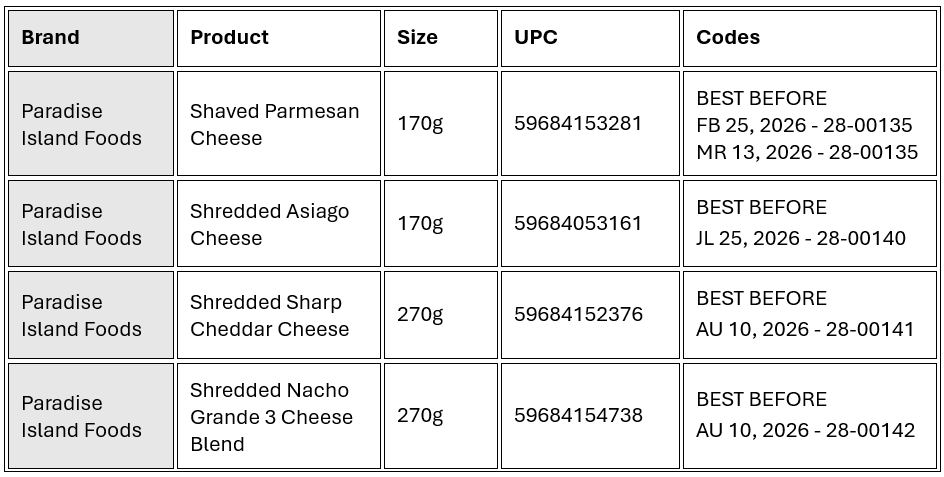The height and width of the screenshot is (477, 944).
Task: Click the JL 25, 2026 - 28-00140 code
Action: (801, 239)
